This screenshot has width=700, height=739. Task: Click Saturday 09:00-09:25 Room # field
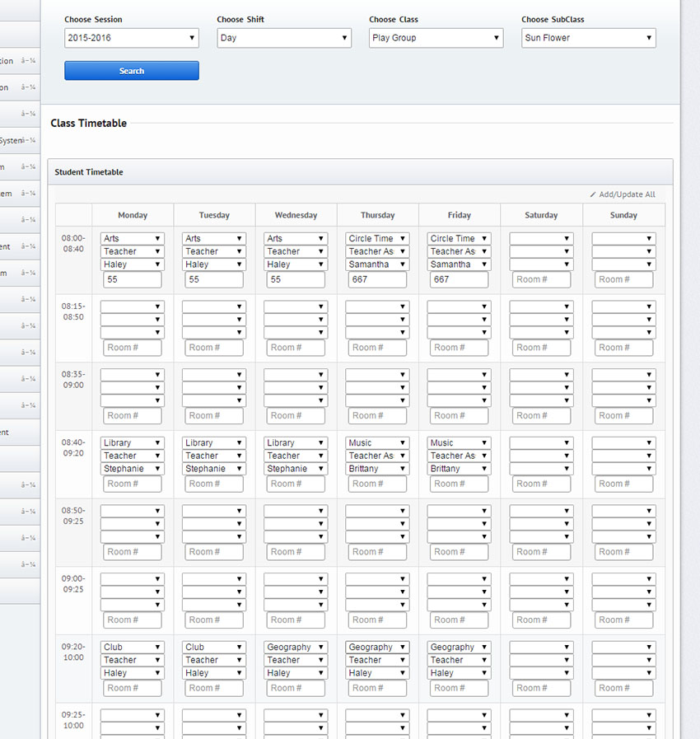point(541,620)
